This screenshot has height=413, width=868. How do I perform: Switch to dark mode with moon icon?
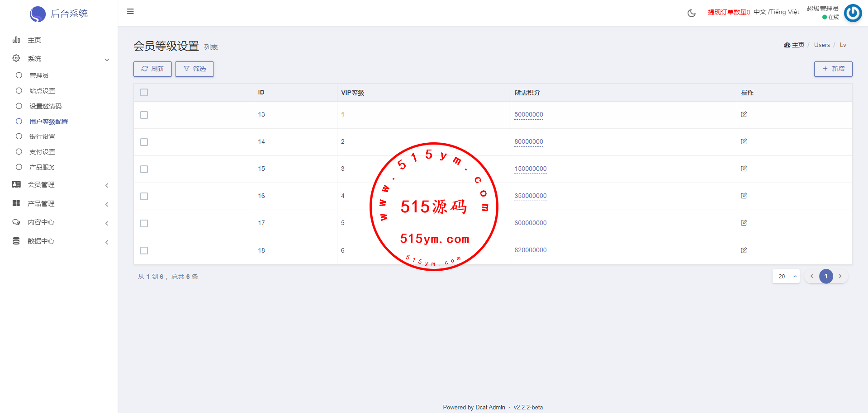691,13
